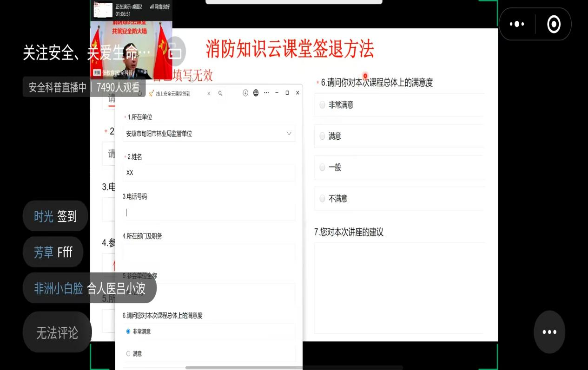588x370 pixels.
Task: Click the 无法评论 comment button
Action: [57, 332]
